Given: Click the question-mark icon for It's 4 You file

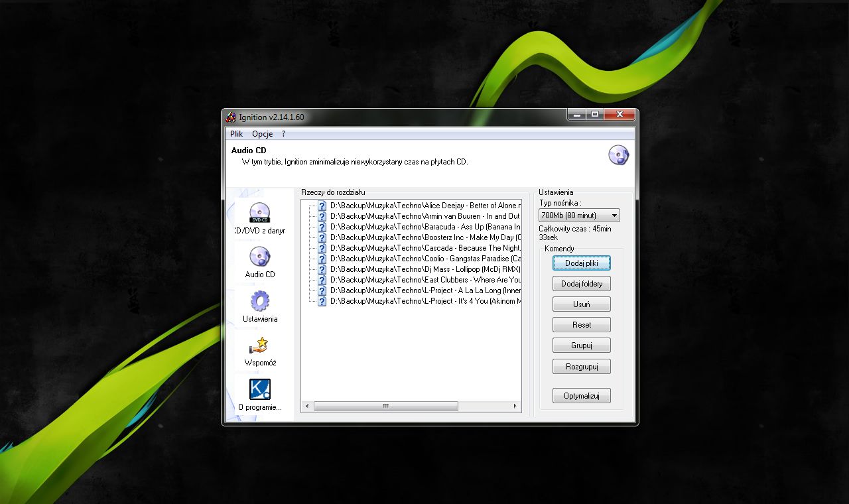Looking at the screenshot, I should 322,301.
